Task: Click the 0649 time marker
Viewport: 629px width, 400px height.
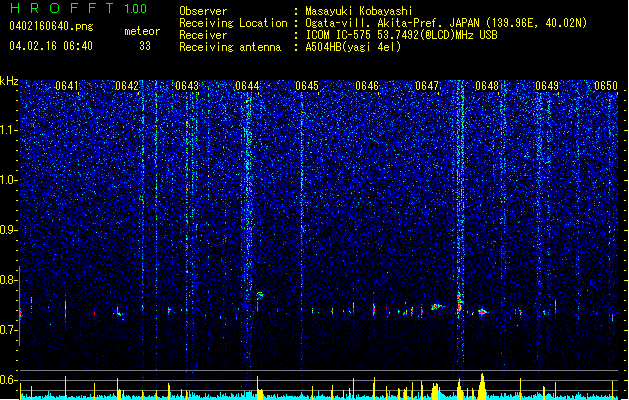Action: click(x=547, y=86)
